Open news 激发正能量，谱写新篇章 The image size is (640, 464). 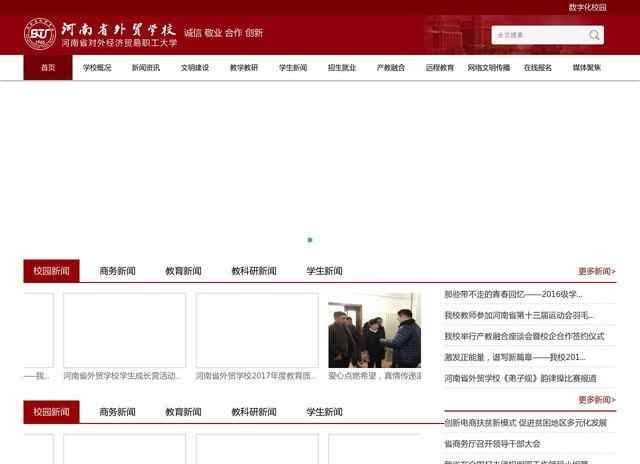coord(515,357)
